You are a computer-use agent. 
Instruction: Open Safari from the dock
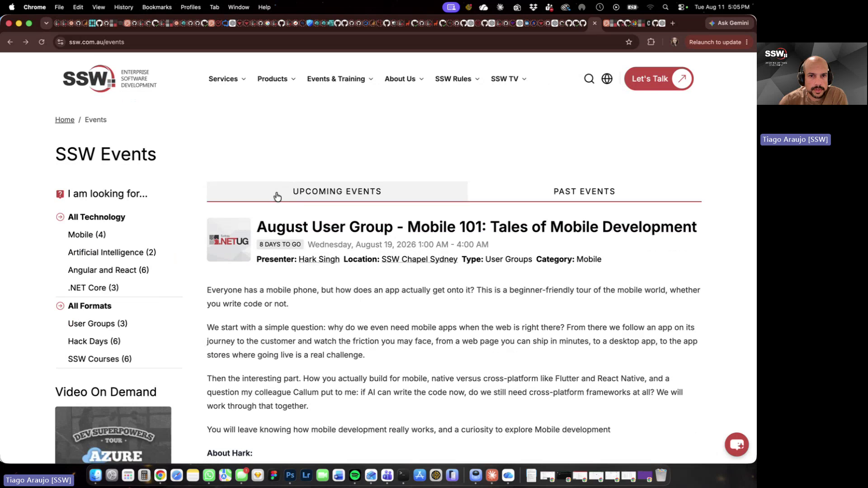pos(177,475)
